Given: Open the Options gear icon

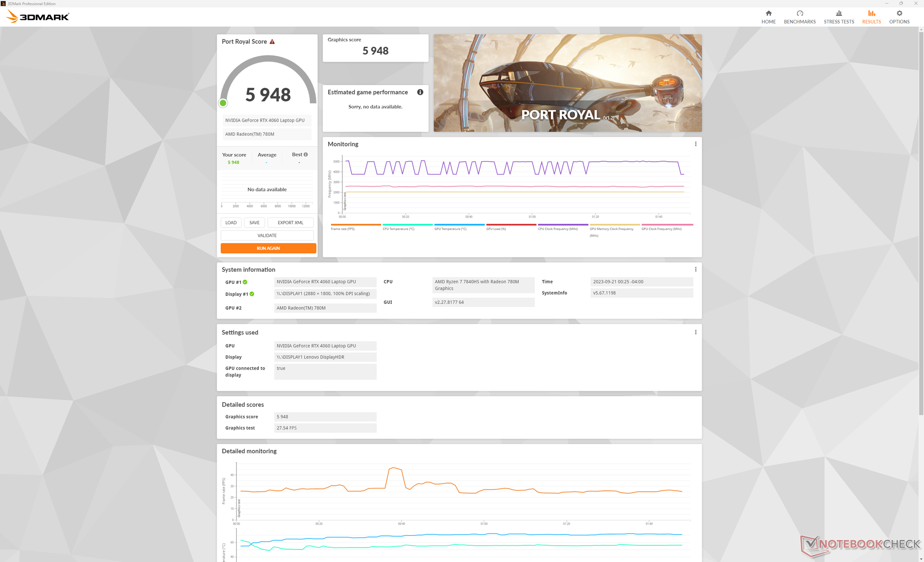Looking at the screenshot, I should (x=898, y=13).
